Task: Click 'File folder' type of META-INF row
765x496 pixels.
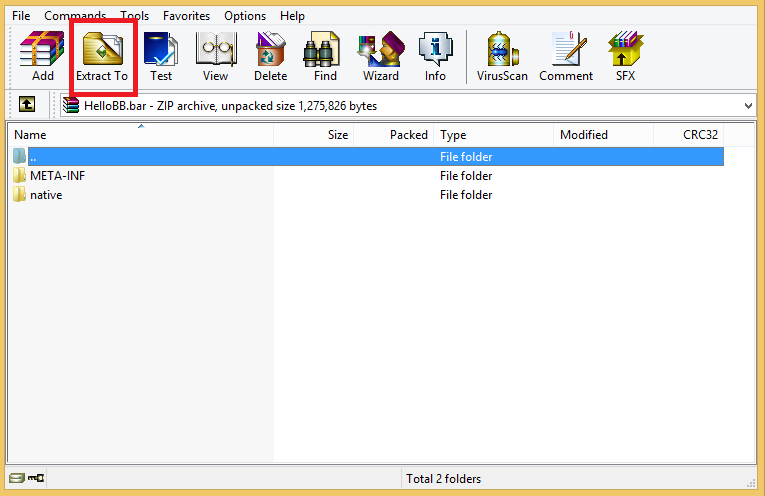Action: click(466, 176)
